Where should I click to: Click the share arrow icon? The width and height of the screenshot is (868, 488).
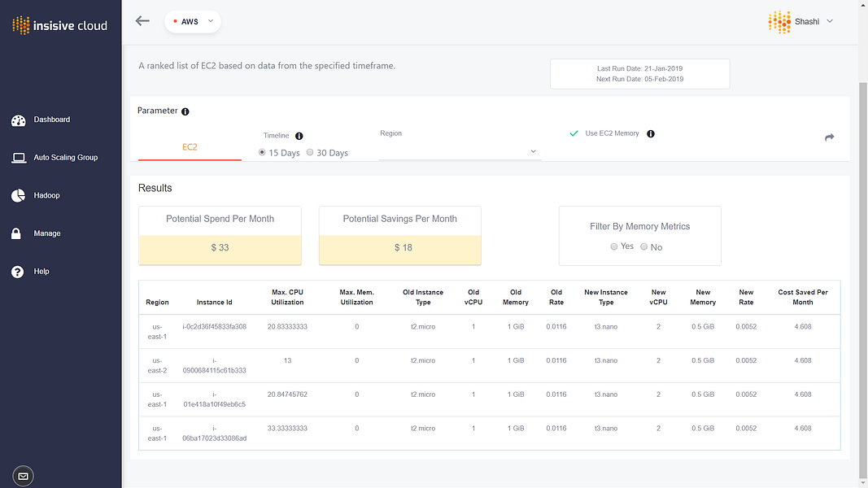[x=829, y=137]
